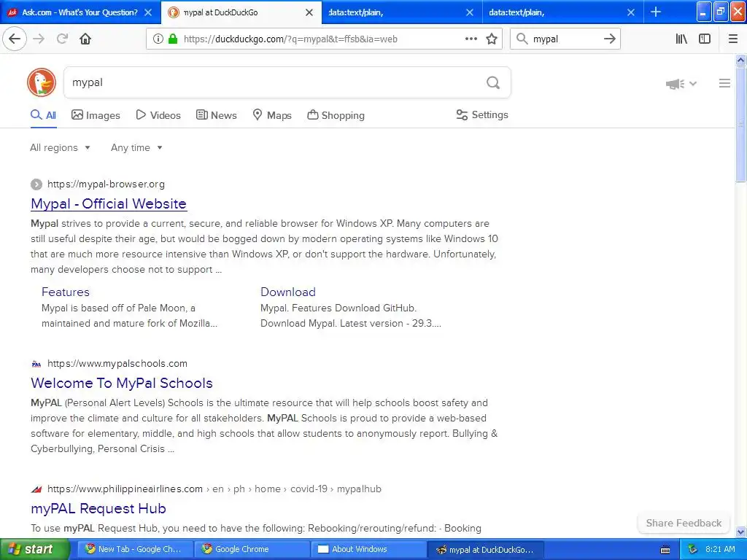
Task: Focus the toolbar search field containing mypal
Action: 565,39
